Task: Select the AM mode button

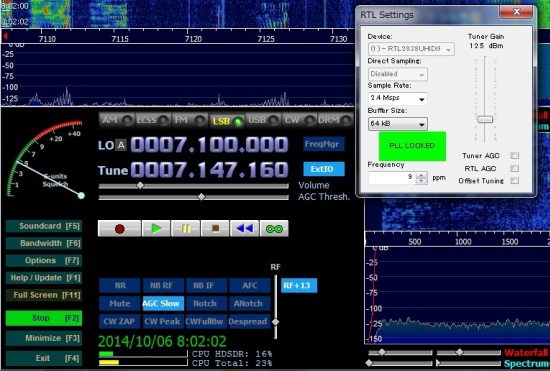Action: tap(117, 120)
